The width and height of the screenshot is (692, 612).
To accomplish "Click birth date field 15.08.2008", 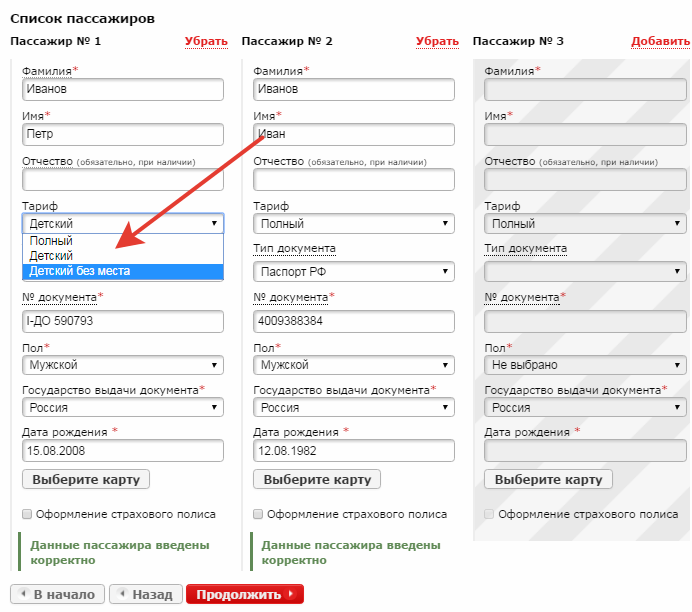I will click(x=123, y=451).
